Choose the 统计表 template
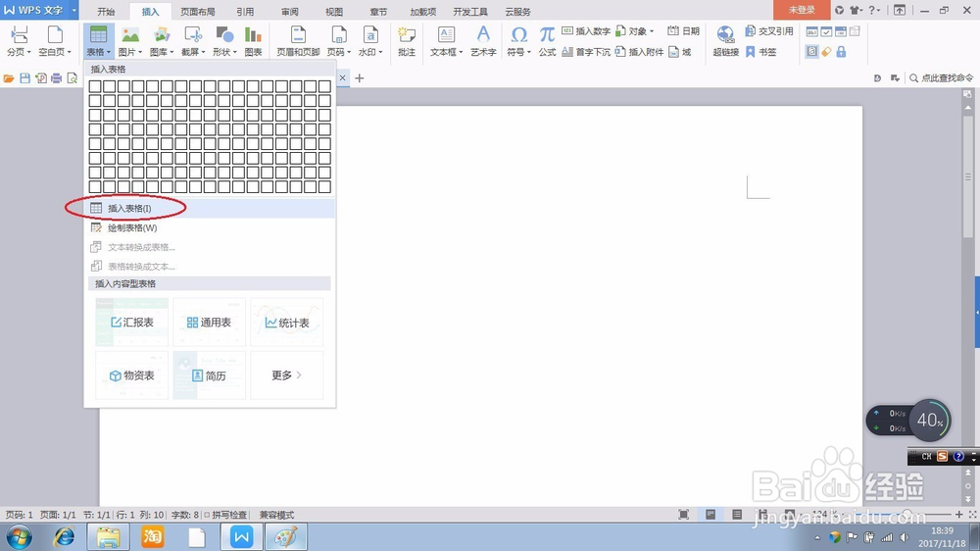 click(287, 323)
